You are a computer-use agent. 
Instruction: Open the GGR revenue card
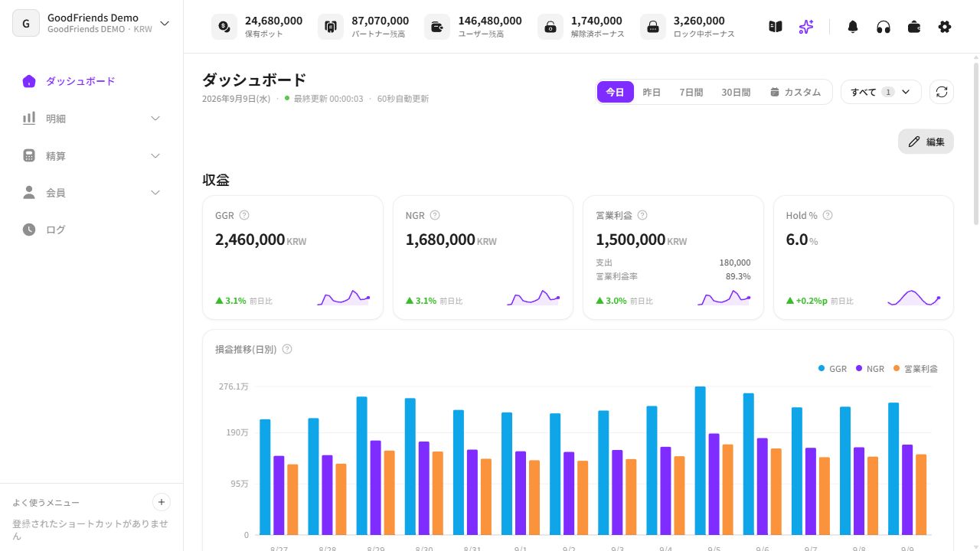click(292, 257)
